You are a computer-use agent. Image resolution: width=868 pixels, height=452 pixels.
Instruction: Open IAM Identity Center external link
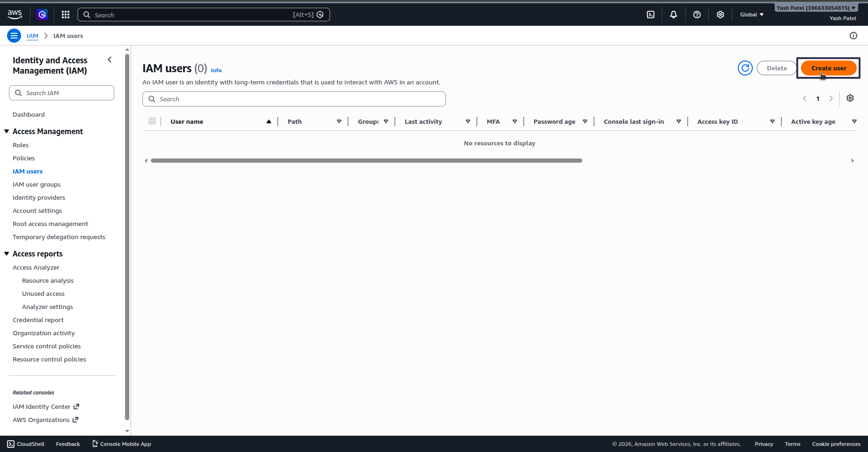click(x=46, y=407)
